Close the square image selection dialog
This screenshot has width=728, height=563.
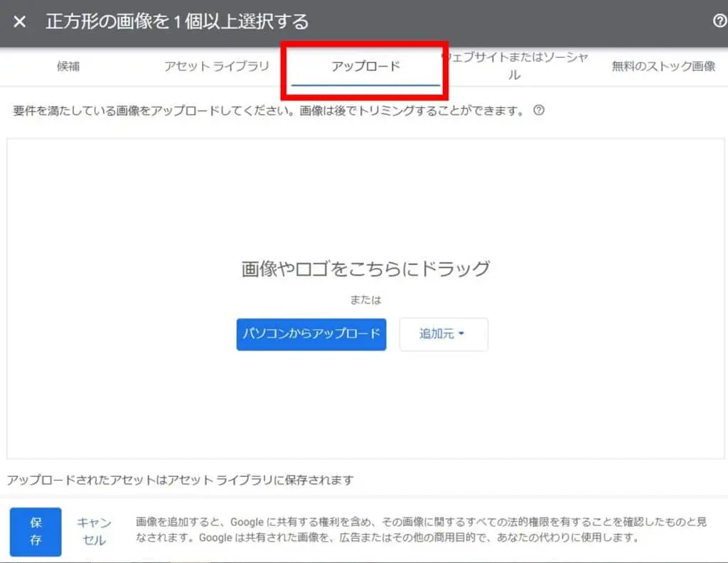point(19,22)
